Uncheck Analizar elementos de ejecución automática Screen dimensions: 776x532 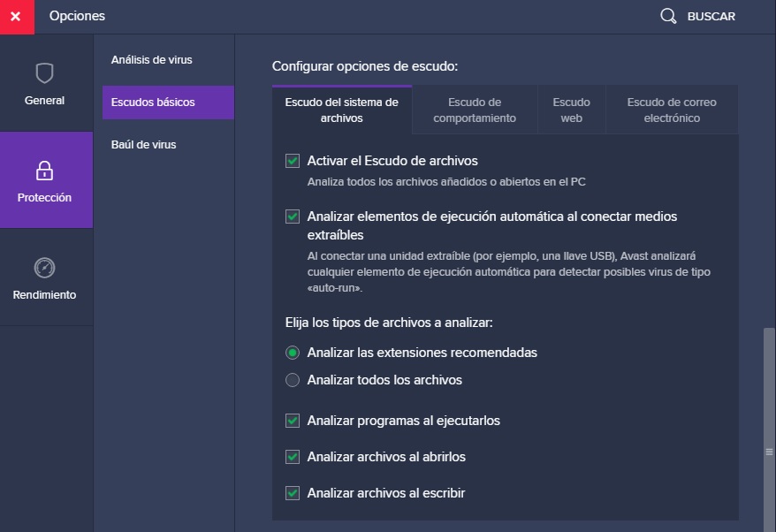pos(292,217)
